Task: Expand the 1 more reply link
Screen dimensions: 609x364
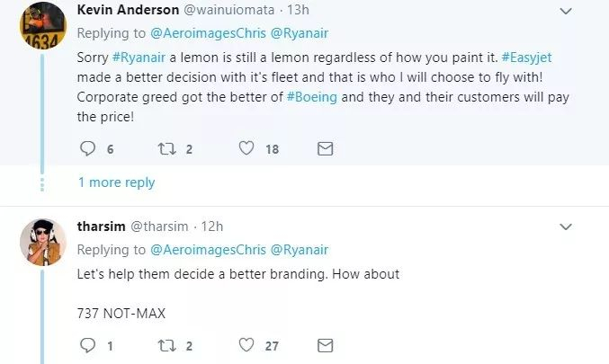Action: (117, 182)
